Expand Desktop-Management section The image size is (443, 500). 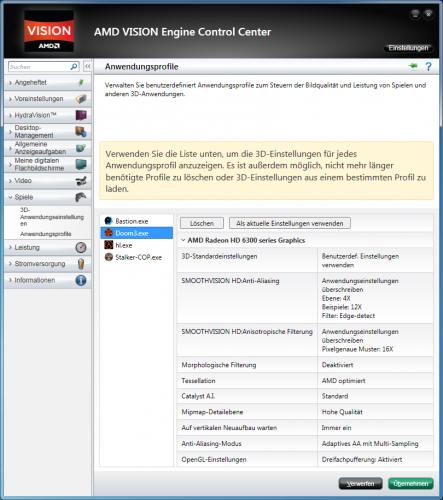[x=10, y=132]
